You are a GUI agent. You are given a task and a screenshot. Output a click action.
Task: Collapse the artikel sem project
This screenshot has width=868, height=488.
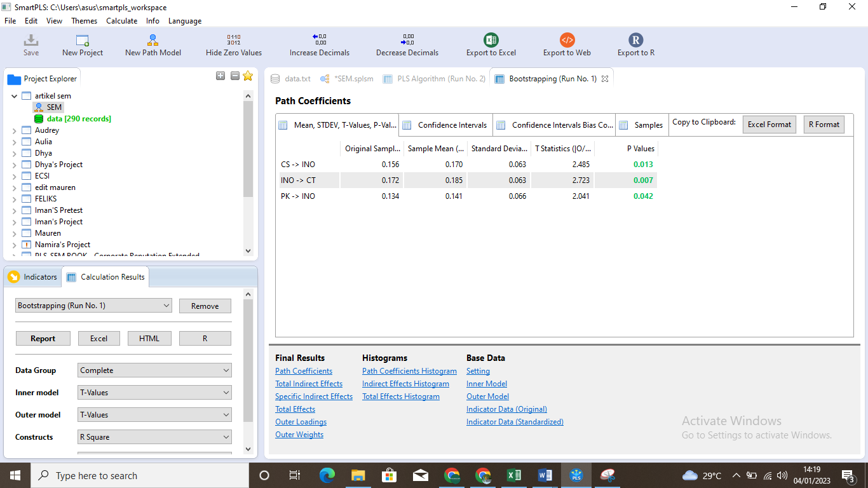tap(15, 96)
